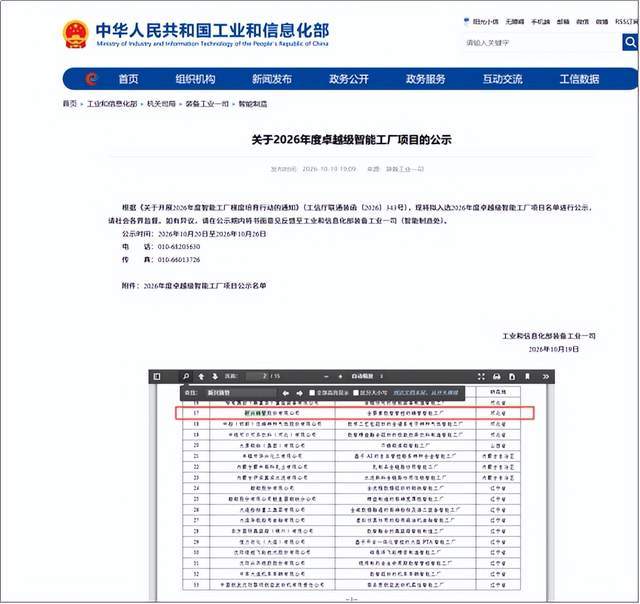Find next match in PDF find bar
Viewport: 640px width, 604px height.
coord(300,393)
